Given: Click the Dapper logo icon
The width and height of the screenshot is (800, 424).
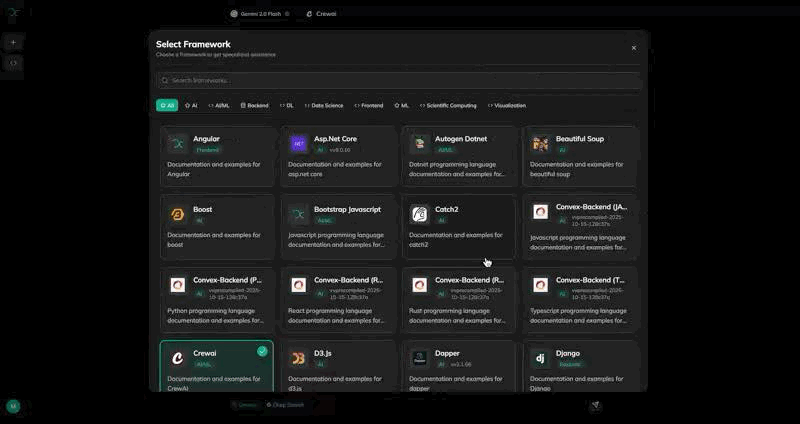Looking at the screenshot, I should 419,358.
